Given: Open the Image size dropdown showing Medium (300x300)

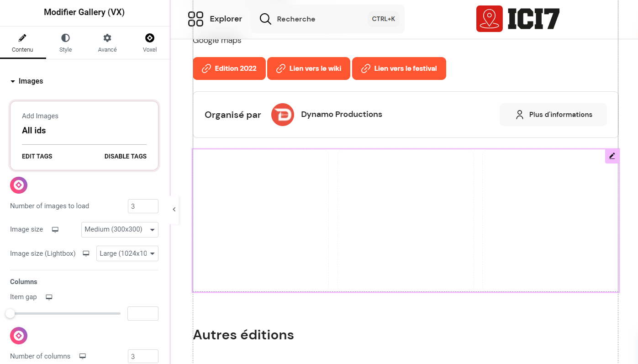Looking at the screenshot, I should point(120,230).
